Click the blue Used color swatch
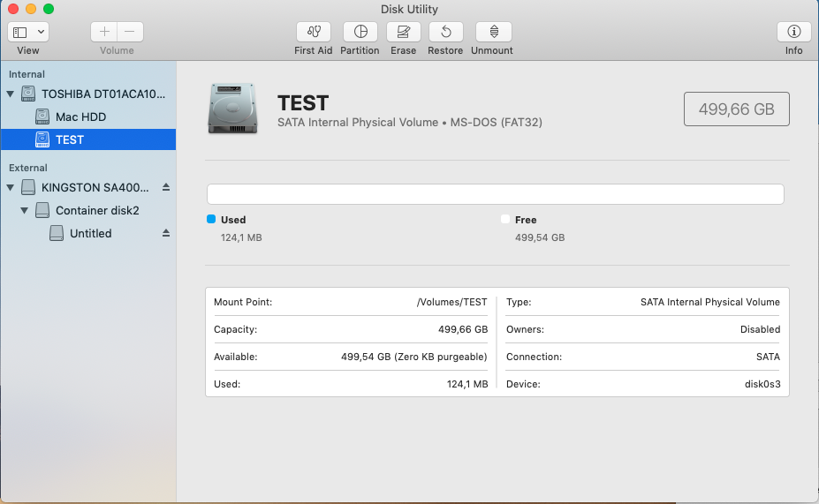Image resolution: width=819 pixels, height=504 pixels. coord(211,219)
